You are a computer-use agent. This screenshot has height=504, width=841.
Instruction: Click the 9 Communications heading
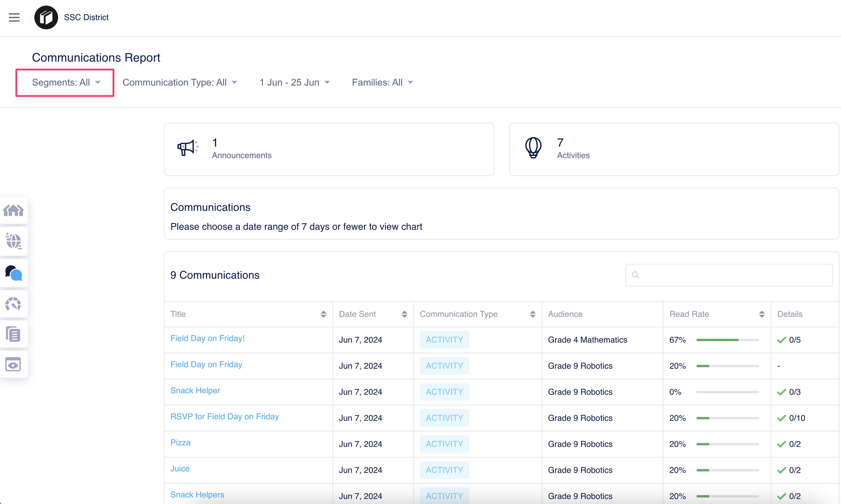[215, 275]
